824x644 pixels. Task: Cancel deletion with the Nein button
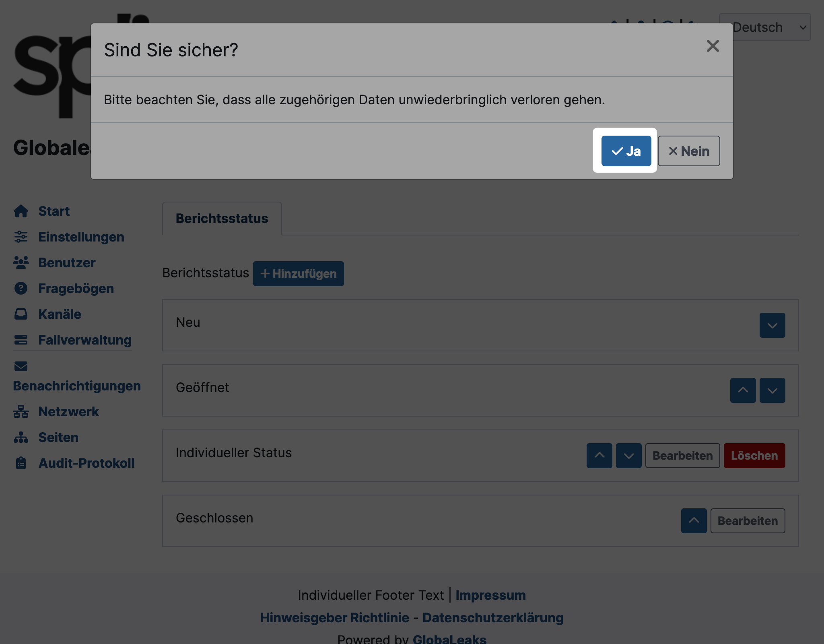(689, 151)
